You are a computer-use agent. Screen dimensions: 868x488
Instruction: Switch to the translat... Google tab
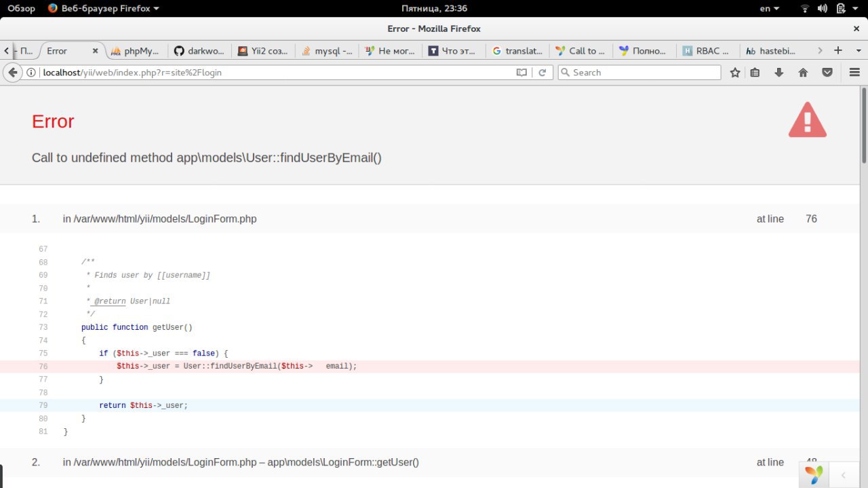pos(517,51)
